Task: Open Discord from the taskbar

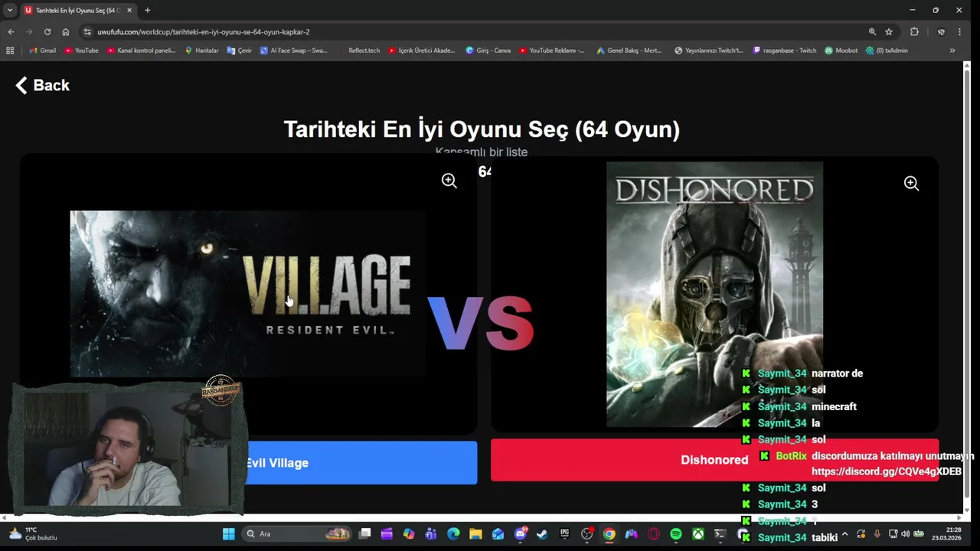Action: [x=521, y=533]
